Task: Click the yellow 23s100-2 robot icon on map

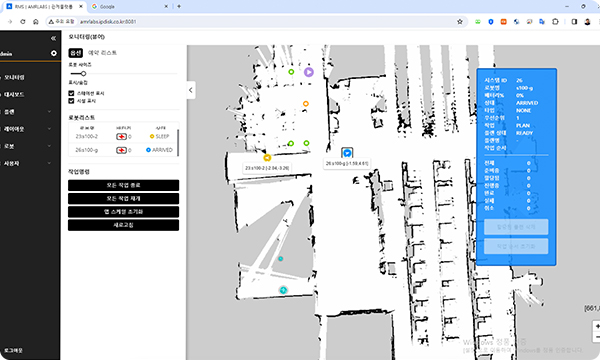Action: (267, 158)
